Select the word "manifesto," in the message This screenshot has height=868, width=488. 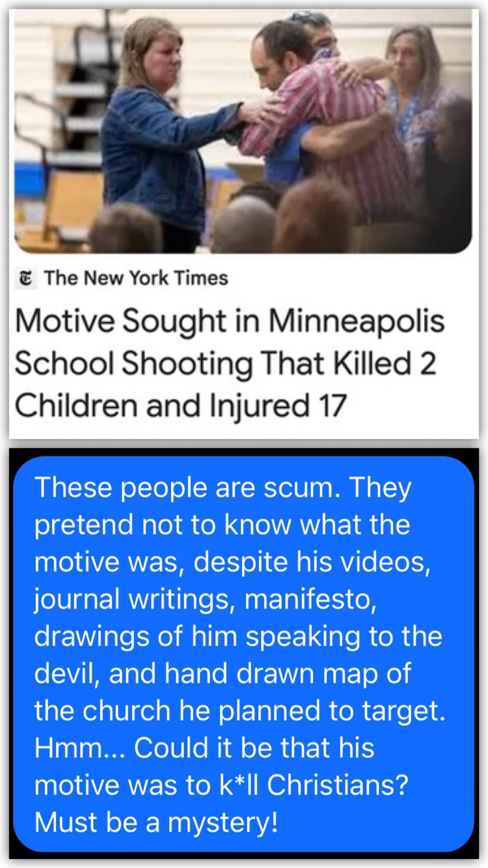coord(310,600)
